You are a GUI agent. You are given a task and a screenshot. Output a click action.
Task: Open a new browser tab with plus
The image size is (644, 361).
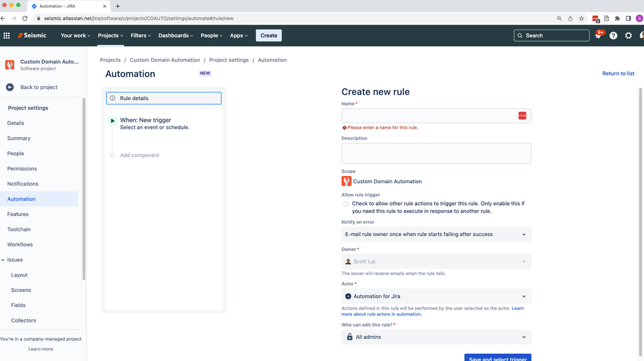117,6
